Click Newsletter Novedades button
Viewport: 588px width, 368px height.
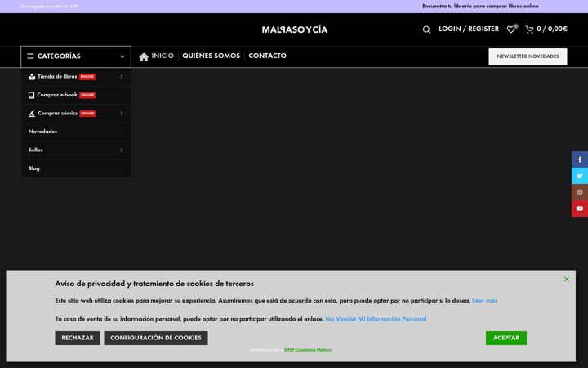(x=528, y=56)
